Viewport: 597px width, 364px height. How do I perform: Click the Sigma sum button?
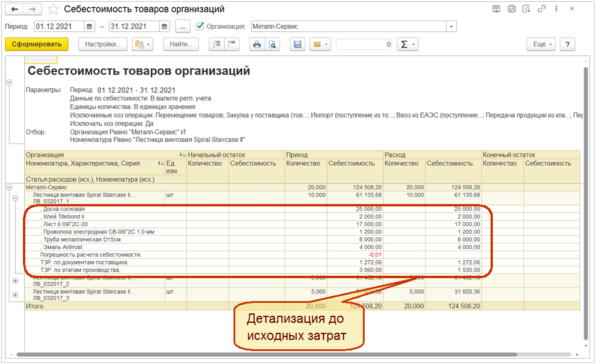click(x=407, y=45)
